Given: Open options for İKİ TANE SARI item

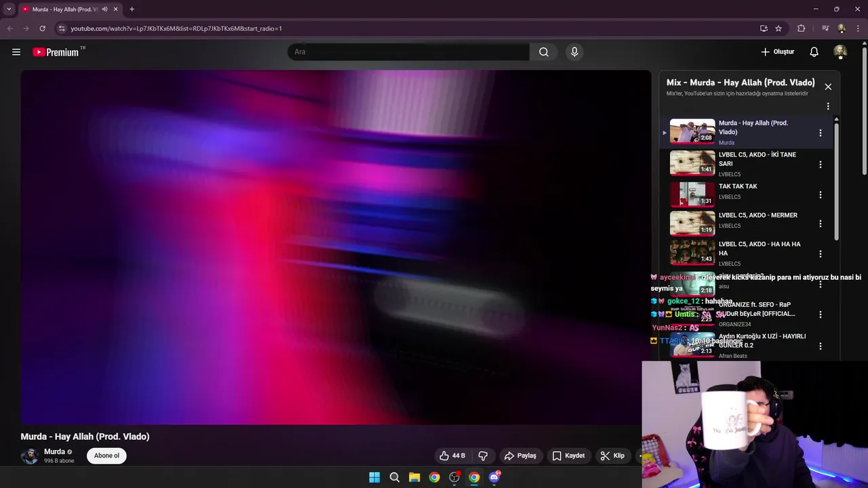Looking at the screenshot, I should pyautogui.click(x=821, y=165).
